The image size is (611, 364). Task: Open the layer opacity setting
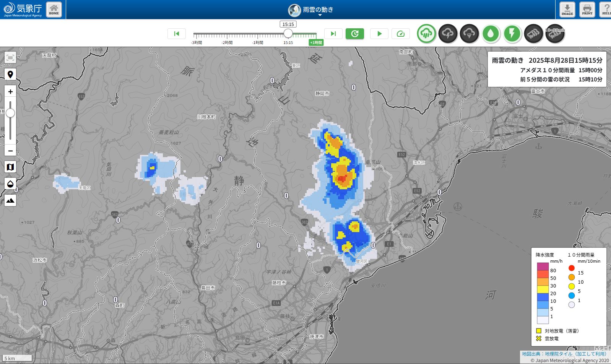10,184
